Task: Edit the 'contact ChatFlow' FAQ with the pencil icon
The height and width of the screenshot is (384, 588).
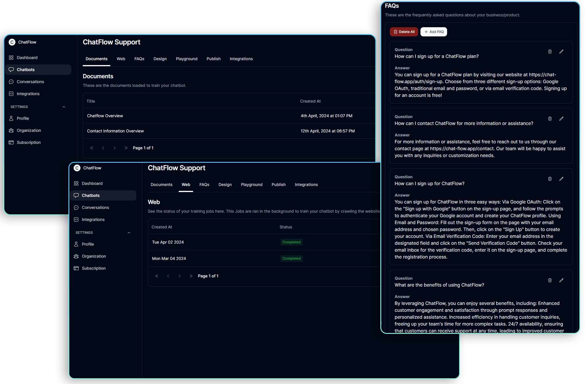Action: (561, 119)
